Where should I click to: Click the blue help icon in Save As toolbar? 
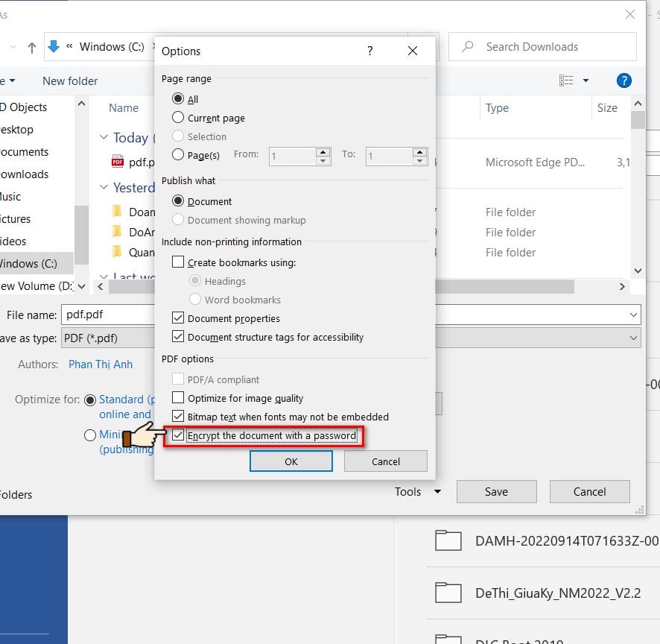[x=623, y=80]
